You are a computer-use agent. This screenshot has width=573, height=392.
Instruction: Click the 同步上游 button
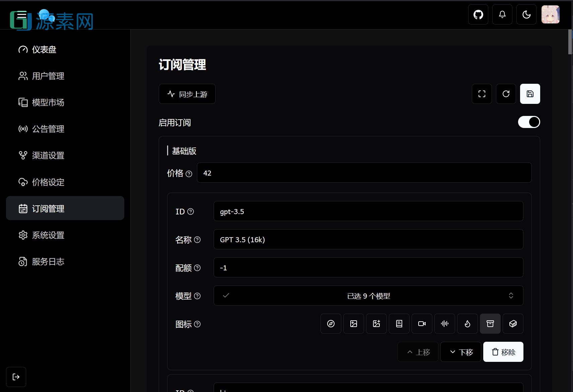click(x=187, y=94)
